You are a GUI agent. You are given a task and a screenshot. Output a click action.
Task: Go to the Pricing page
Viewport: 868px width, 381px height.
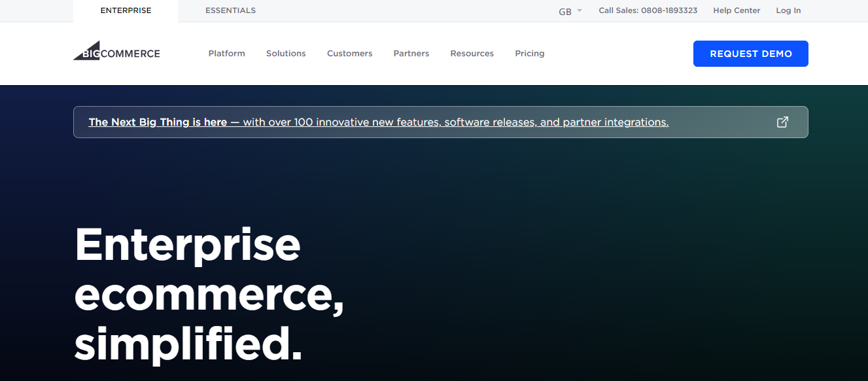coord(530,54)
